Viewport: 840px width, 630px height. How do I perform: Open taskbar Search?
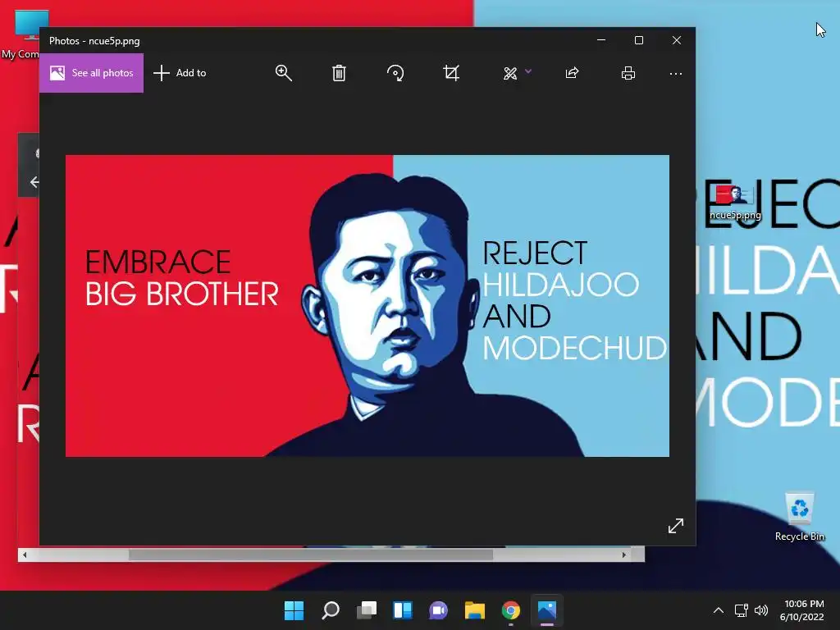pos(330,610)
